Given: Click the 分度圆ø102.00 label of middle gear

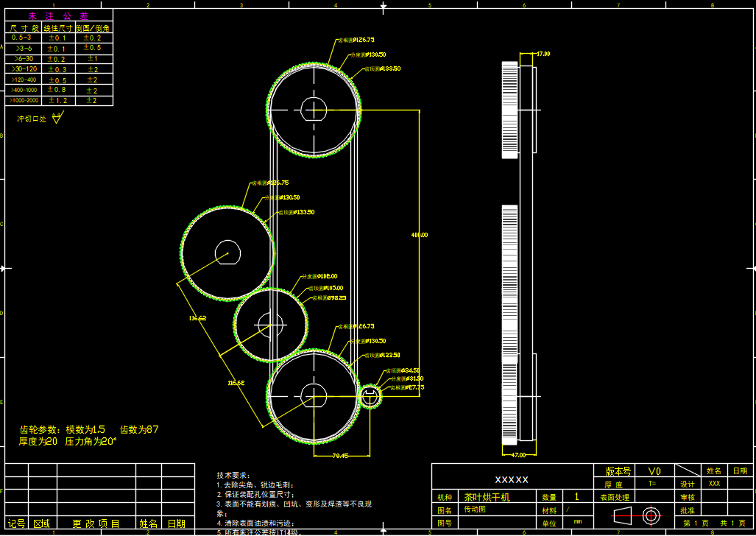Looking at the screenshot, I should tap(319, 276).
